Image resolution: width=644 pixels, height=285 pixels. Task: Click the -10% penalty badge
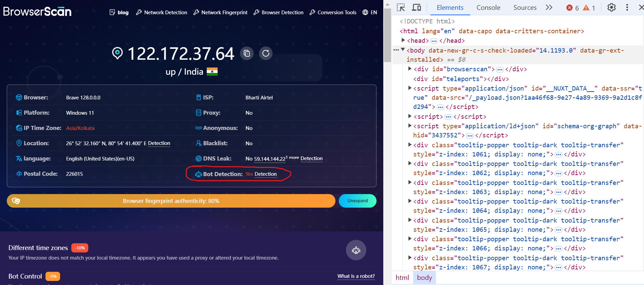tap(80, 248)
